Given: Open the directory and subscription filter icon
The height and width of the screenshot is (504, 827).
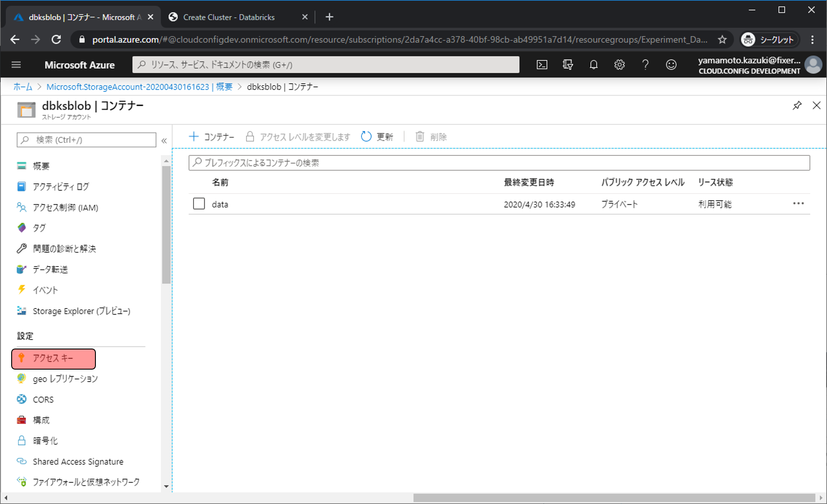Looking at the screenshot, I should click(x=568, y=65).
